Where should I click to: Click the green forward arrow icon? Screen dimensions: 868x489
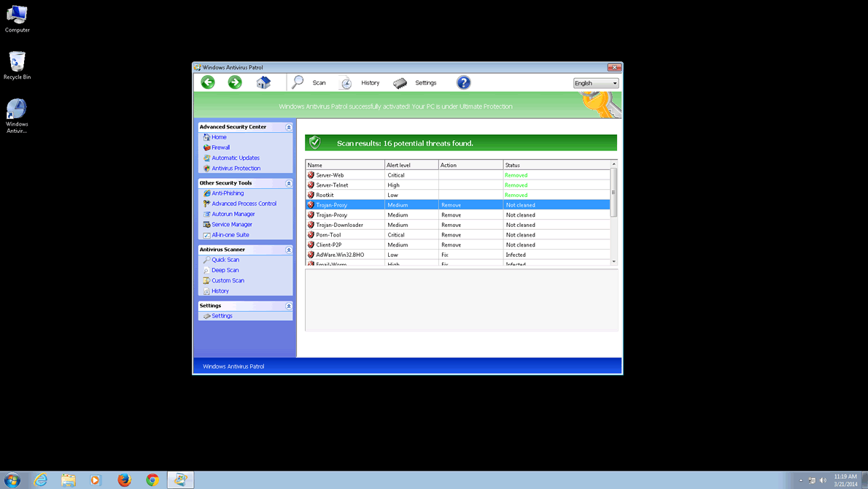coord(235,82)
